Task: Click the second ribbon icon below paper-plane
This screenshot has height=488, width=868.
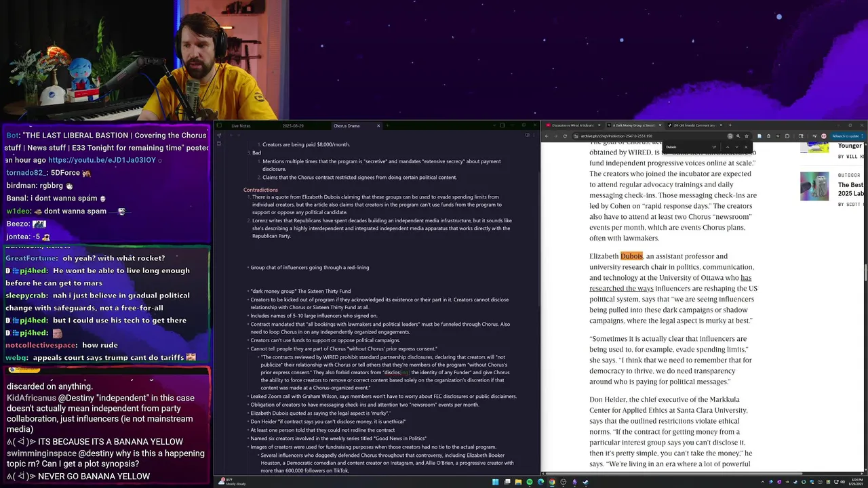Action: pyautogui.click(x=219, y=144)
